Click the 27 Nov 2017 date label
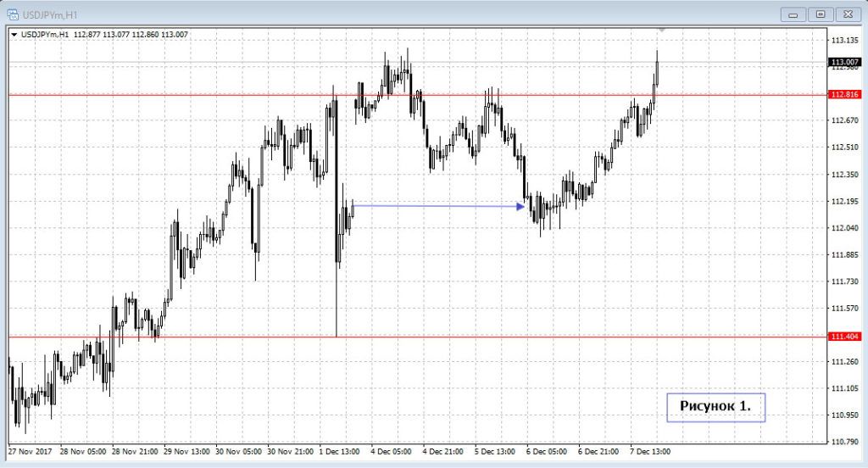The image size is (868, 468). (31, 452)
